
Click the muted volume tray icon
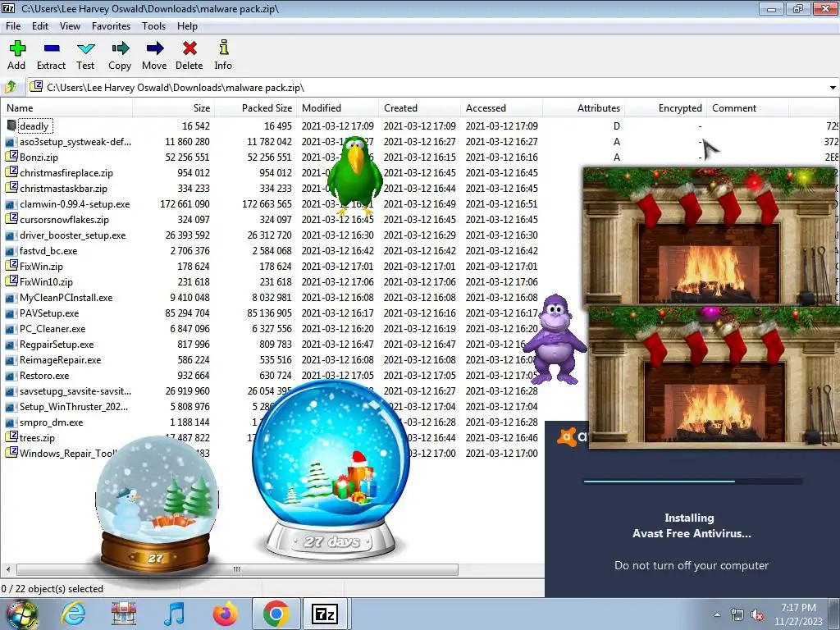coord(757,615)
